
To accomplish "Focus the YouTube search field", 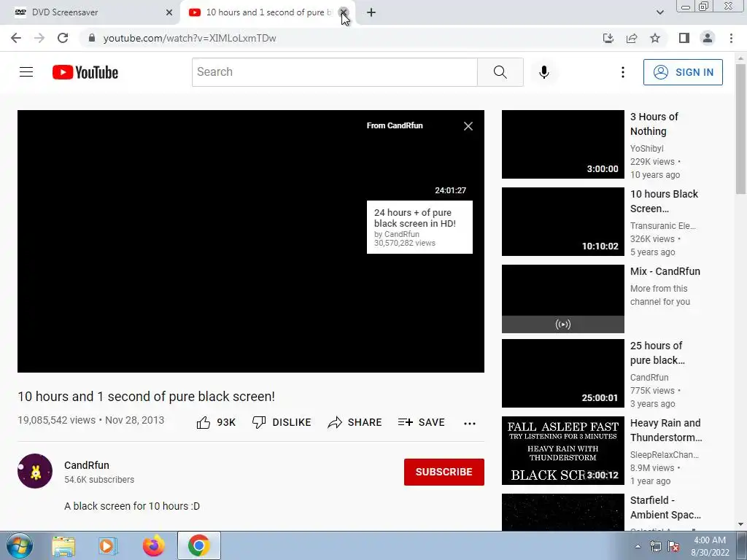I will coord(334,72).
